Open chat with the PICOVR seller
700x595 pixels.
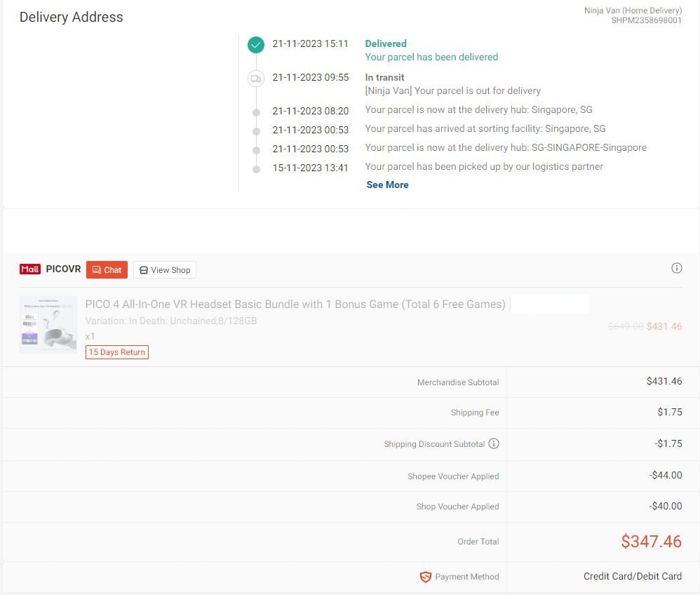pyautogui.click(x=107, y=270)
